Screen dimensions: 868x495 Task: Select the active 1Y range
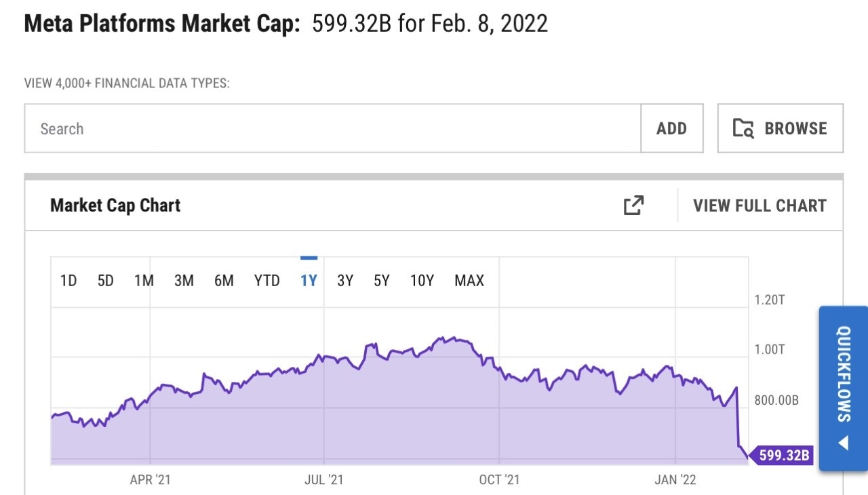pyautogui.click(x=309, y=281)
